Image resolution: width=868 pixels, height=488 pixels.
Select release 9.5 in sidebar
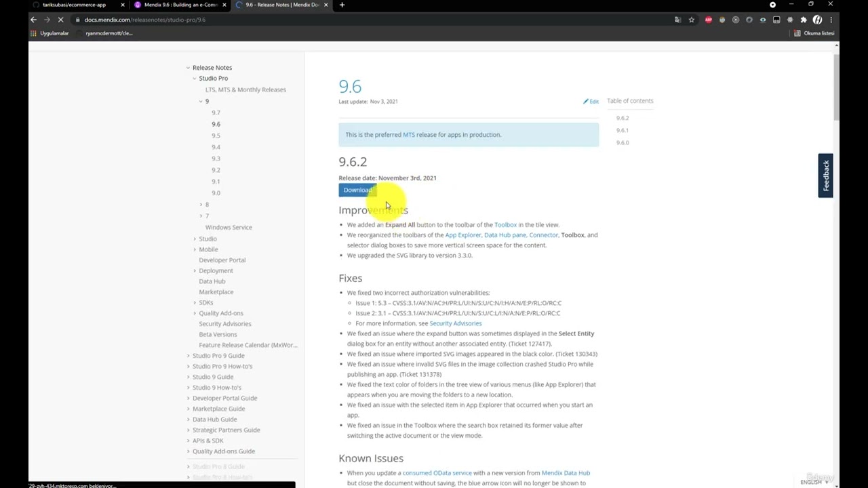point(216,136)
